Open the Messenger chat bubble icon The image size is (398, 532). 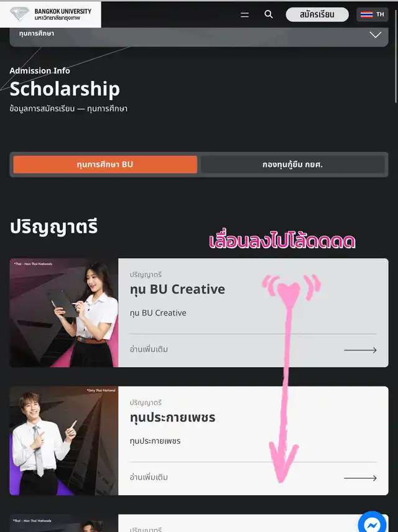click(373, 524)
